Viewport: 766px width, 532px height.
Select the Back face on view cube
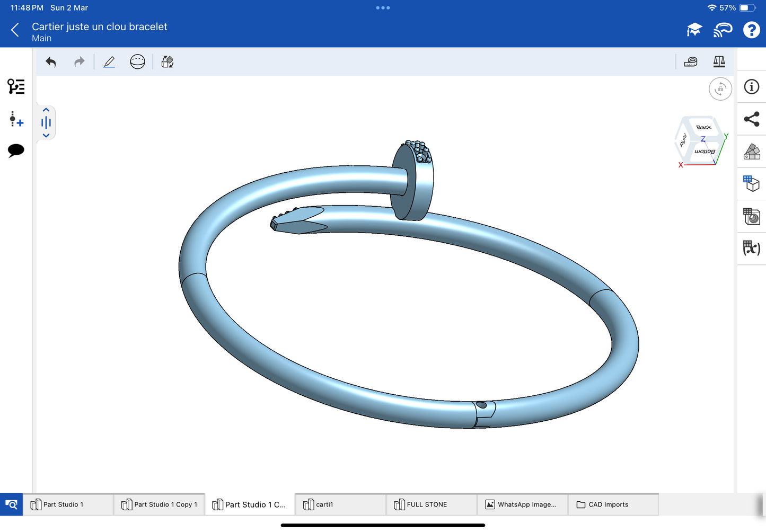pyautogui.click(x=704, y=127)
